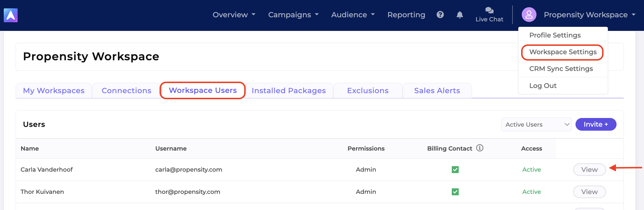This screenshot has height=210, width=644.
Task: Expand the Campaigns menu
Action: (293, 15)
